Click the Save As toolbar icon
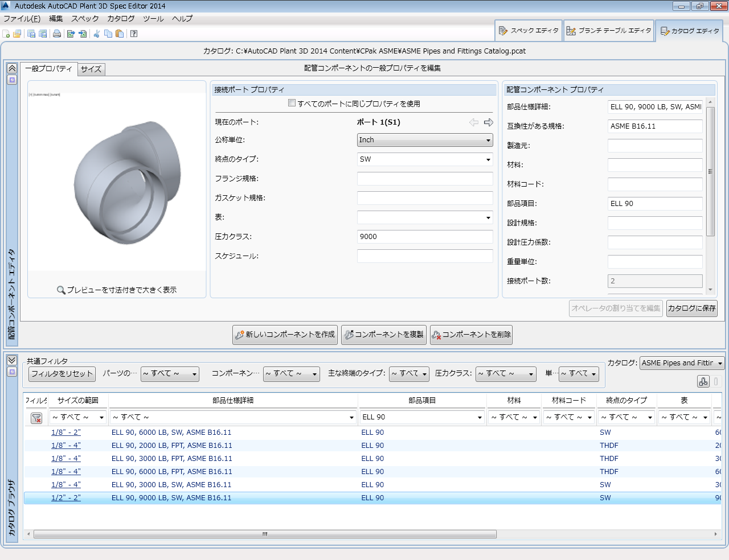 pyautogui.click(x=43, y=34)
